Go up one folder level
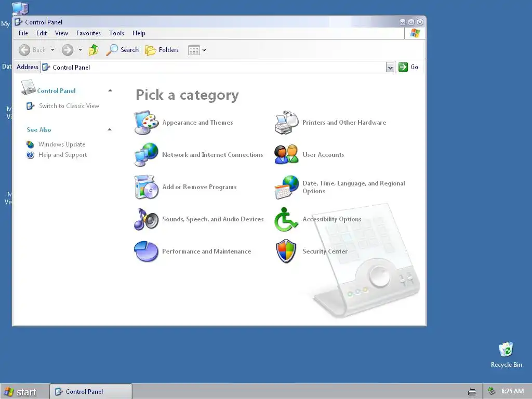This screenshot has width=532, height=399. (94, 50)
